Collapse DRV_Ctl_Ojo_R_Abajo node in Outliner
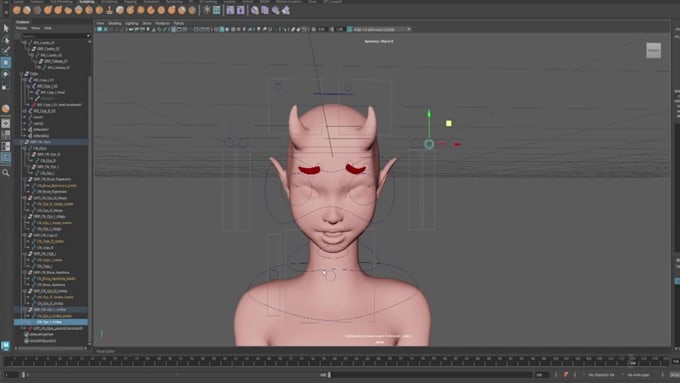Screen dimensions: 680x383 (25, 198)
